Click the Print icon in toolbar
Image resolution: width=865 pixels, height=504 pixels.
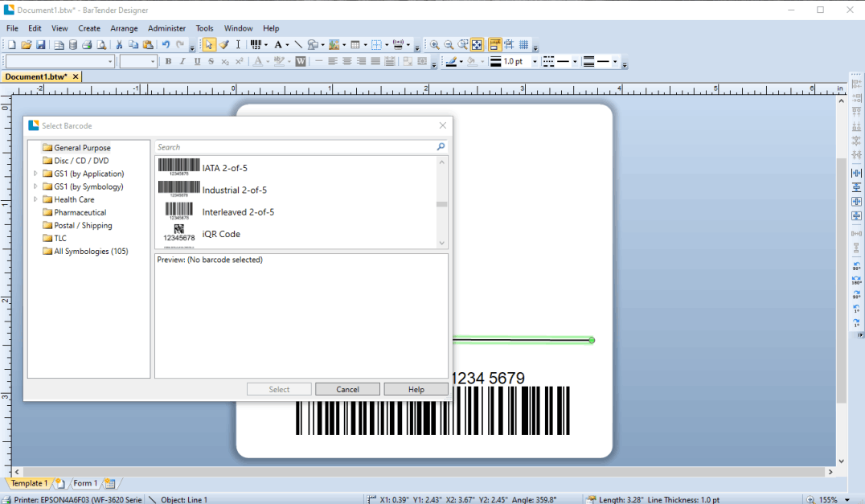[x=87, y=45]
